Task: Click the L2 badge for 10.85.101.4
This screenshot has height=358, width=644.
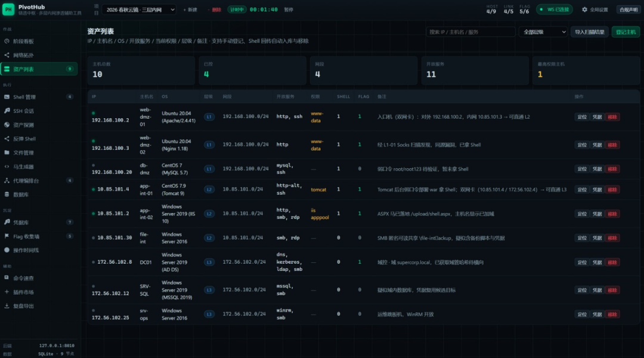Action: pyautogui.click(x=209, y=190)
